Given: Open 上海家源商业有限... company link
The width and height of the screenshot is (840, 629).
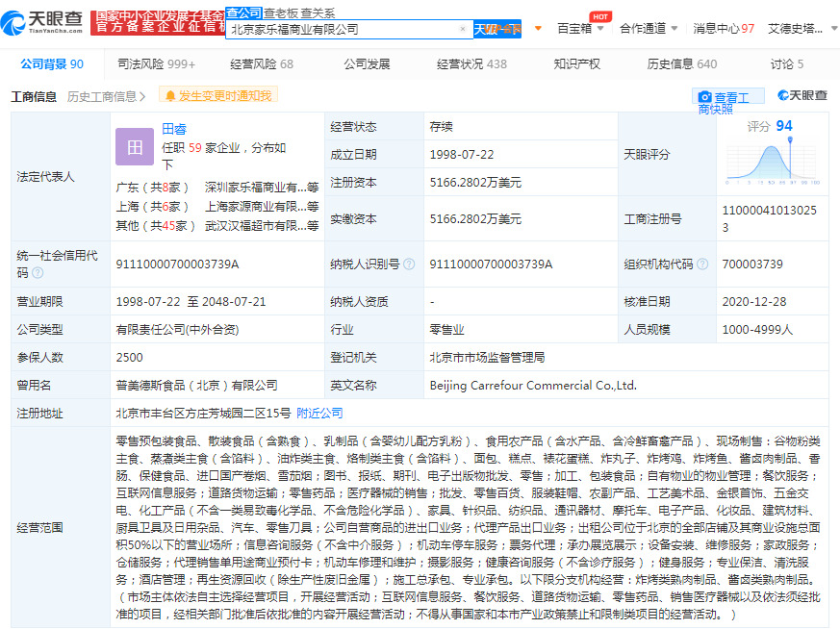Looking at the screenshot, I should tap(262, 207).
